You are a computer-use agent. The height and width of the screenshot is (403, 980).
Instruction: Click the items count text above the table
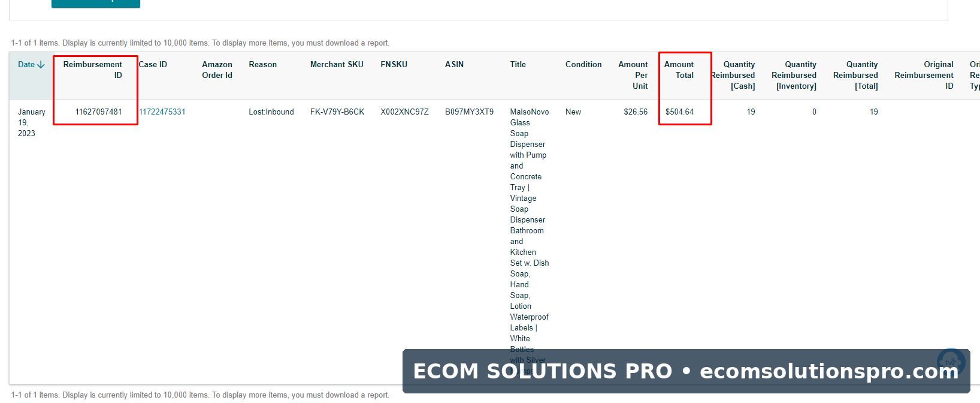[200, 43]
